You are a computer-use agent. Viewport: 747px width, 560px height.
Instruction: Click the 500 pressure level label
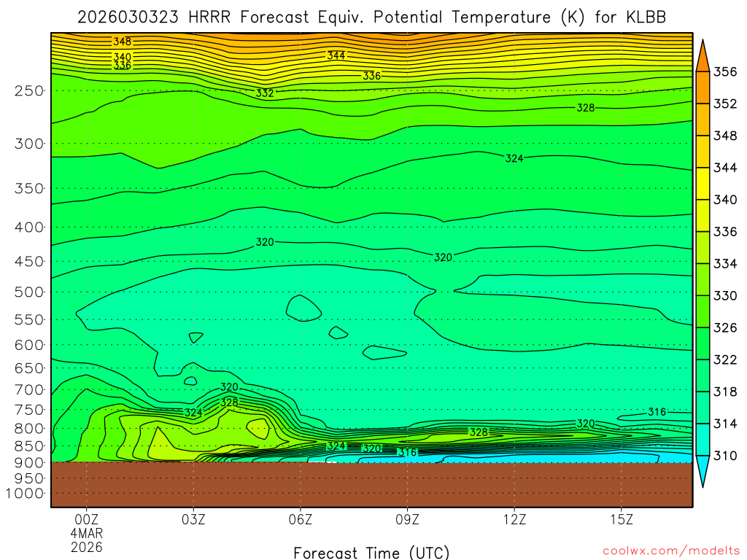(x=29, y=292)
